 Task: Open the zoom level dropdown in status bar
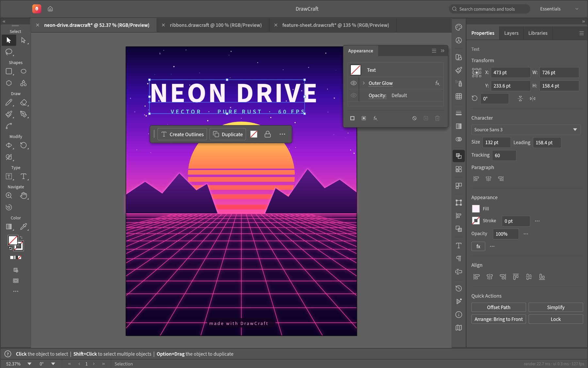[29, 364]
